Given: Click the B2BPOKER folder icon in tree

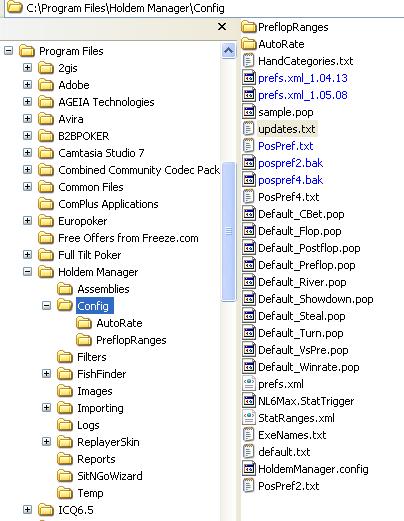Looking at the screenshot, I should 45,136.
